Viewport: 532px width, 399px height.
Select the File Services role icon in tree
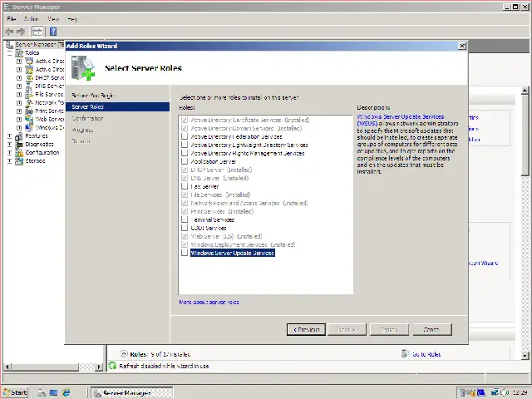coord(30,94)
